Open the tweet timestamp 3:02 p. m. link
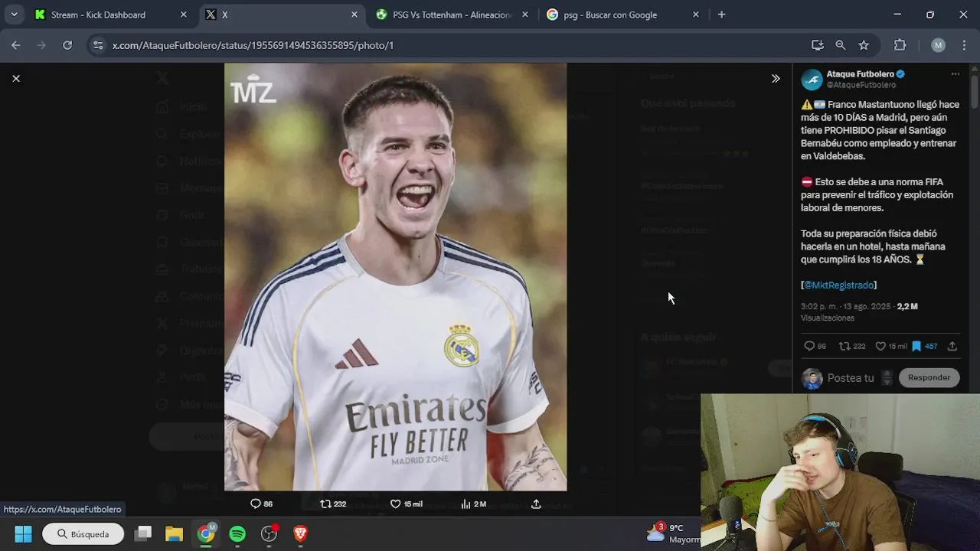The width and height of the screenshot is (980, 551). (846, 306)
